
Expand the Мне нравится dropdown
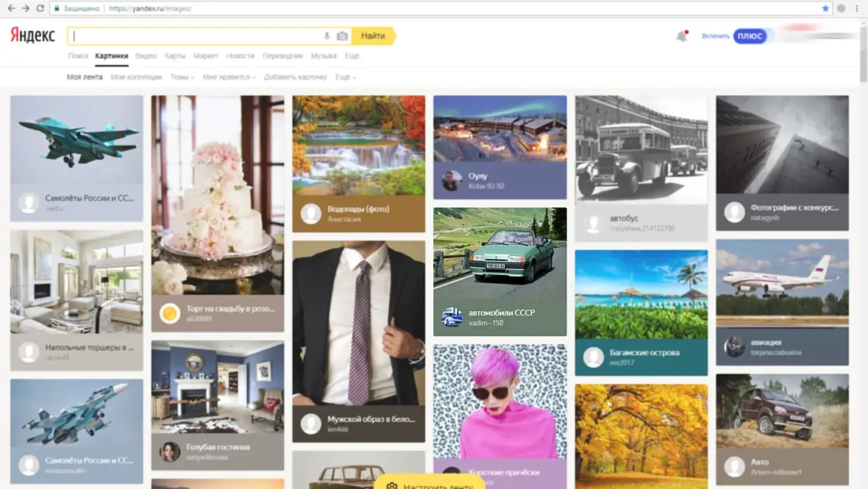(229, 77)
